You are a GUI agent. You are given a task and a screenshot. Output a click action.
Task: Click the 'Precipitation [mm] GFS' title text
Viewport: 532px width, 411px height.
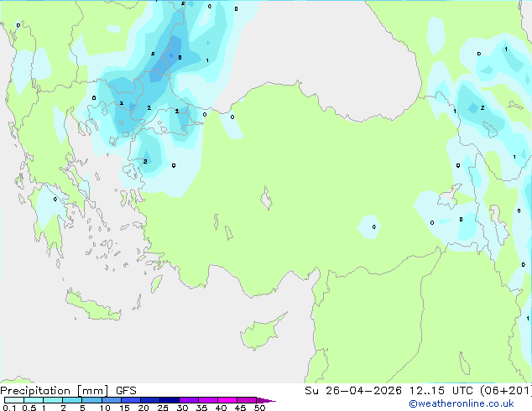pyautogui.click(x=68, y=391)
